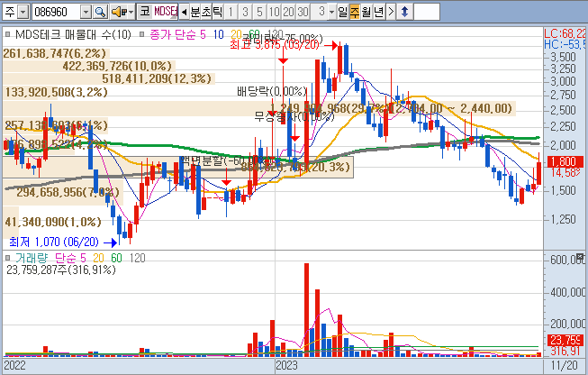Toggle the 종가 단순 moving average square
The width and height of the screenshot is (588, 375).
[141, 35]
